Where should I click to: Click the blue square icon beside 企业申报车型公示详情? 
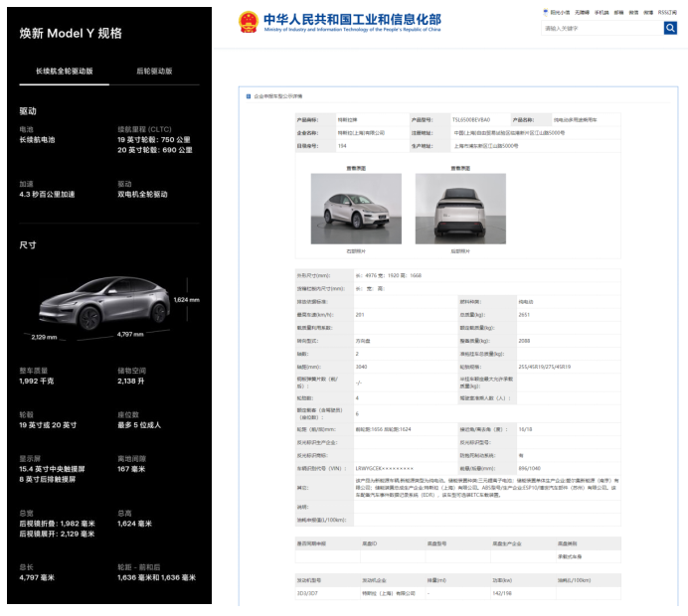tap(249, 96)
